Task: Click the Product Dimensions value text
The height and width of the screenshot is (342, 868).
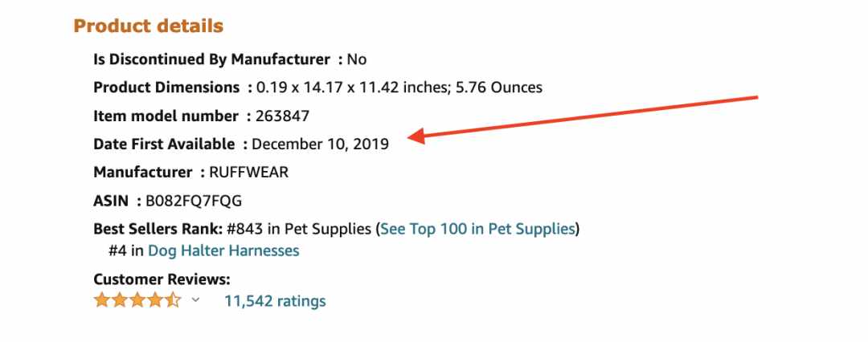Action: 399,88
